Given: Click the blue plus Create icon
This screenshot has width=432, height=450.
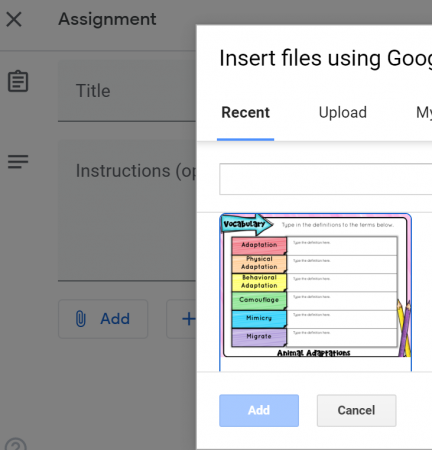Looking at the screenshot, I should click(188, 319).
